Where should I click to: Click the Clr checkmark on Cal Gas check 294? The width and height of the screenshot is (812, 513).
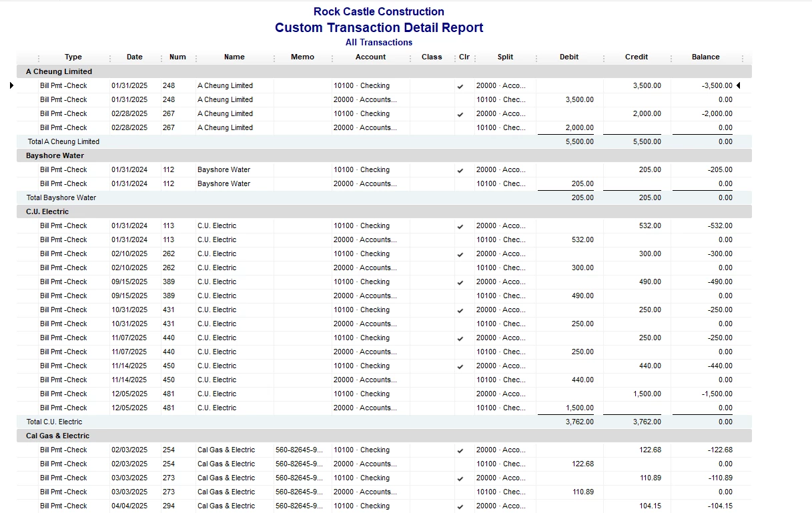[460, 506]
